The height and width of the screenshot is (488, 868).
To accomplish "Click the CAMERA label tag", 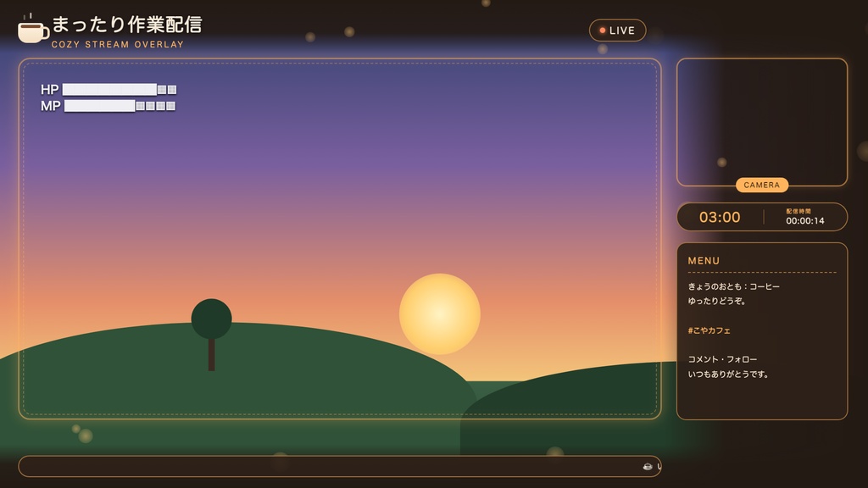I will click(762, 185).
